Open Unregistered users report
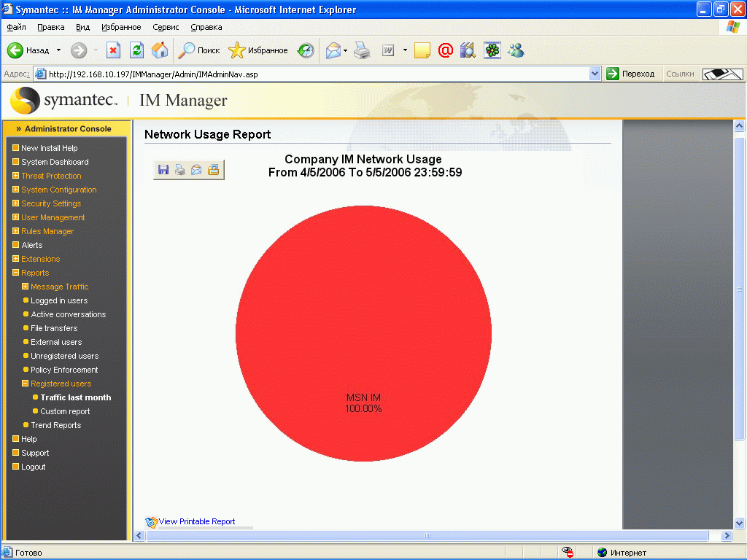This screenshot has width=747, height=560. point(64,356)
